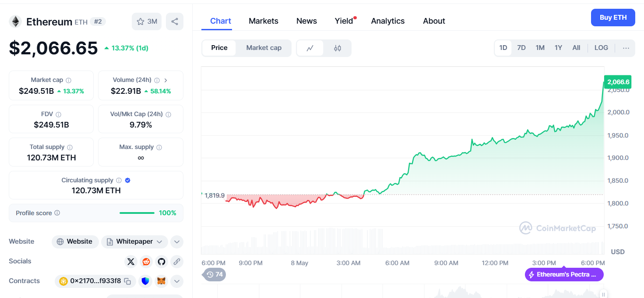Open Ethereum's GitHub repository

[x=162, y=262]
